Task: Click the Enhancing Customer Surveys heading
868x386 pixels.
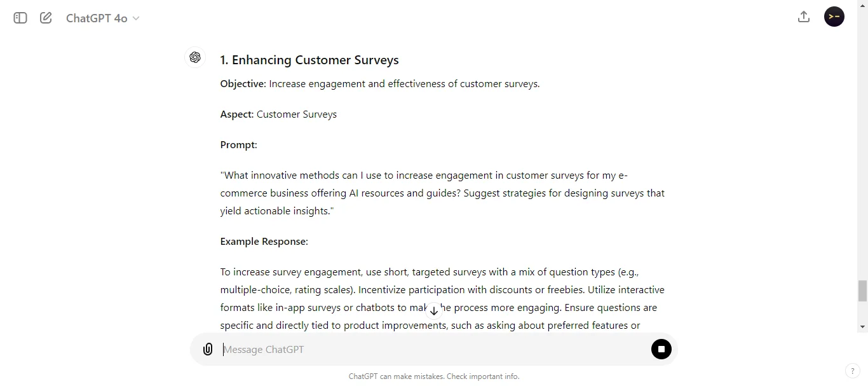Action: point(309,59)
